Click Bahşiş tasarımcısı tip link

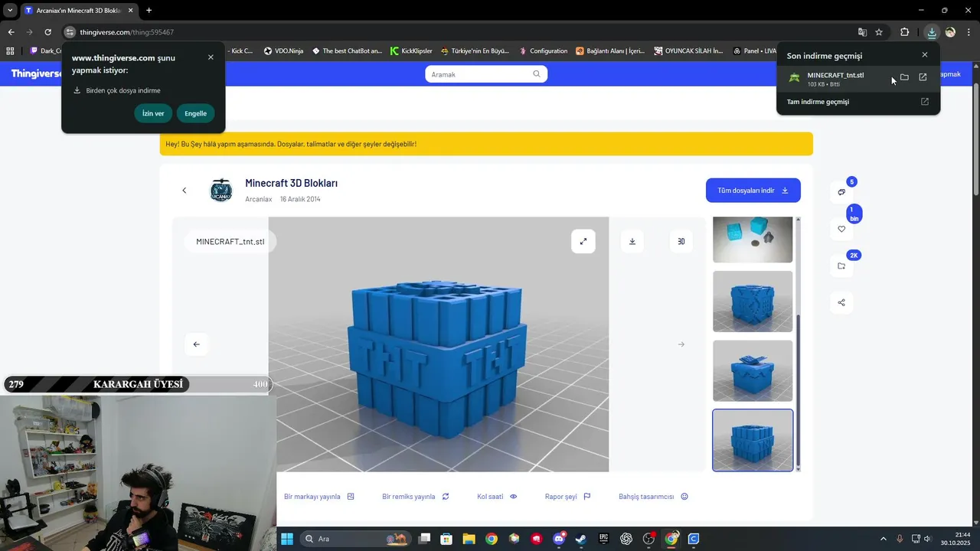pos(654,497)
